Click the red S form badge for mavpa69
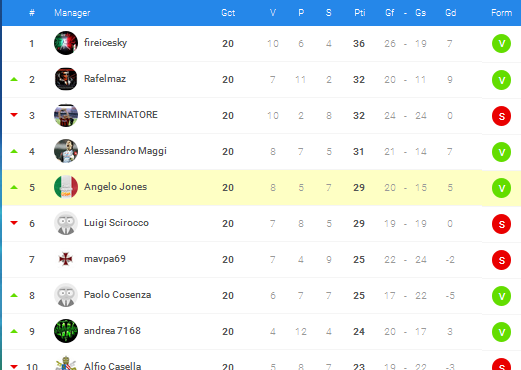This screenshot has width=521, height=370. [501, 260]
